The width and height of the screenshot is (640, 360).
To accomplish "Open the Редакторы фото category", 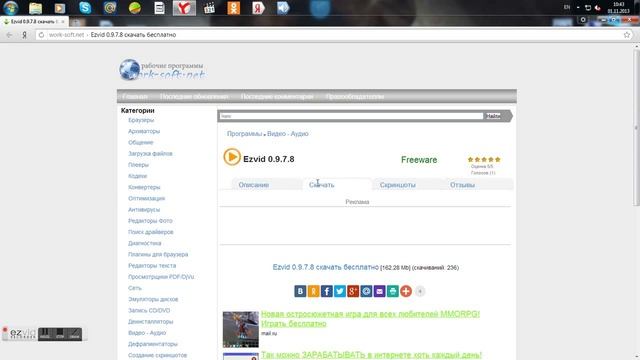I will [150, 221].
